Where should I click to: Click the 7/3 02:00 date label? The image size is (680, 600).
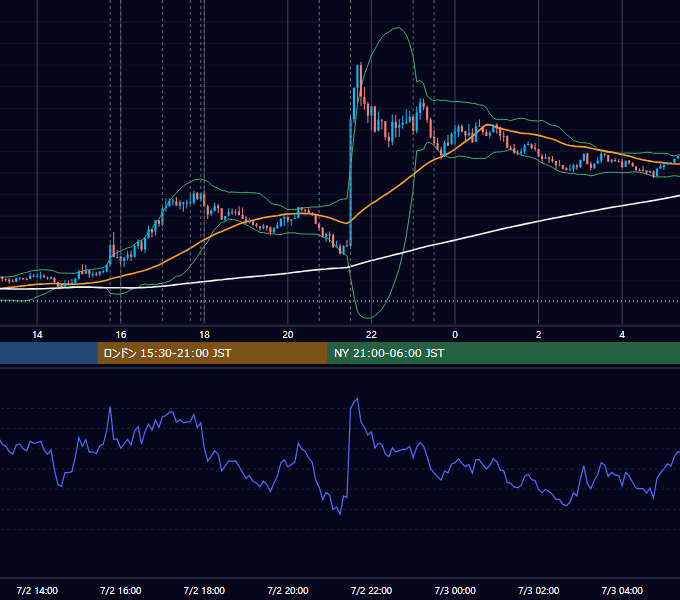click(x=539, y=590)
